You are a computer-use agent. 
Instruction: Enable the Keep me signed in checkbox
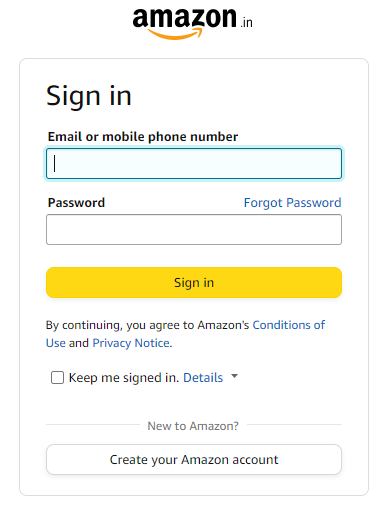pos(57,378)
